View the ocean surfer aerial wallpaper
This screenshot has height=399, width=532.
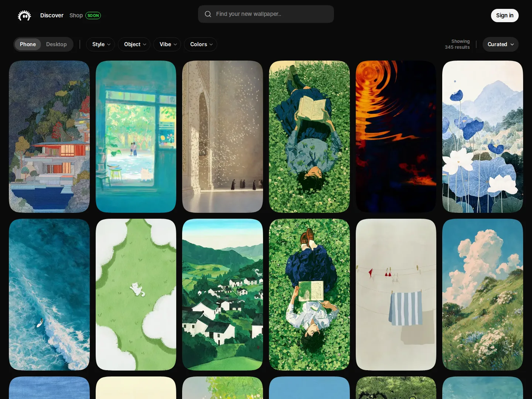tap(49, 294)
